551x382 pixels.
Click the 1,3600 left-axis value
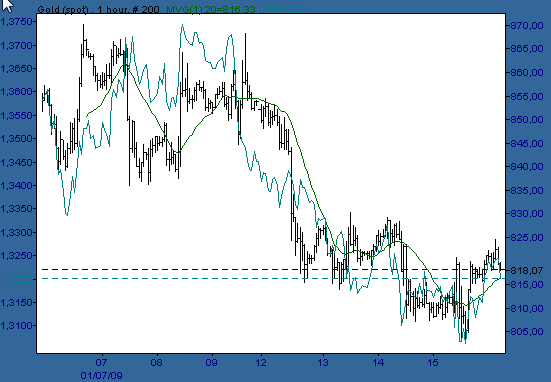coord(17,92)
